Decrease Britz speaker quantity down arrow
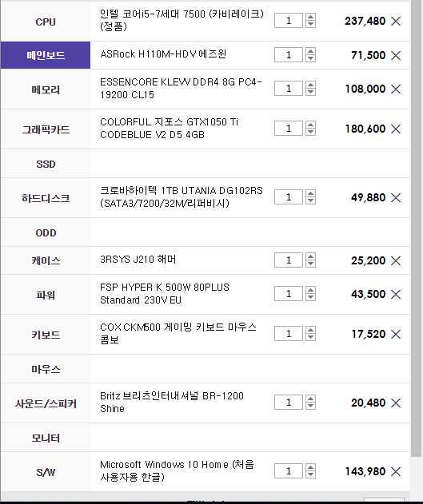This screenshot has width=423, height=504. pyautogui.click(x=310, y=406)
